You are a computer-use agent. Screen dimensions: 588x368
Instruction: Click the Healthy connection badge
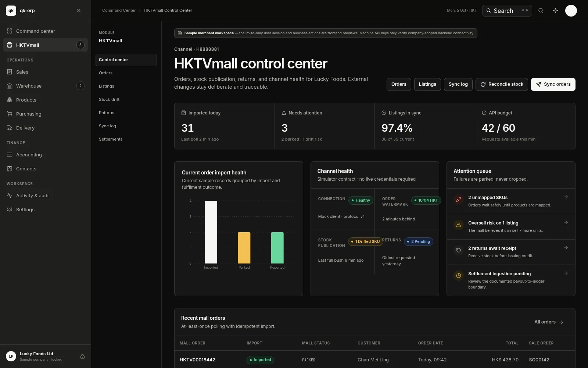[x=361, y=200]
